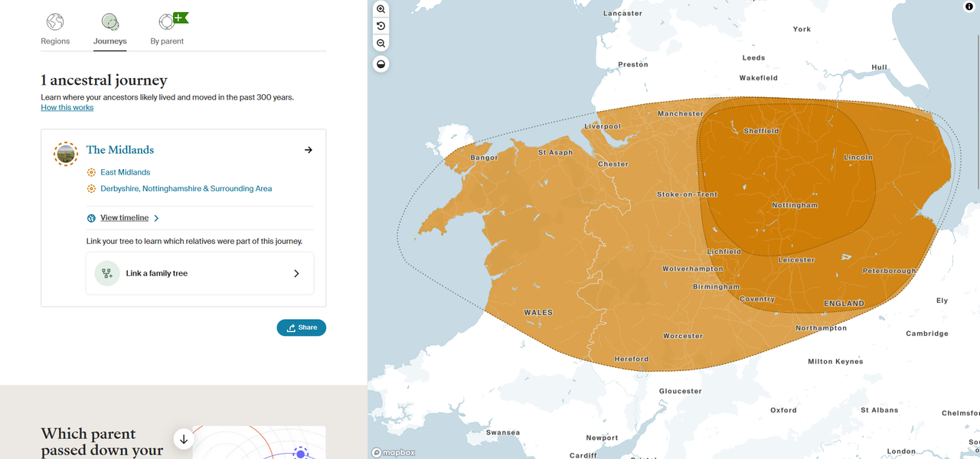Click the down arrow scroll button
This screenshot has height=459, width=980.
[x=183, y=439]
